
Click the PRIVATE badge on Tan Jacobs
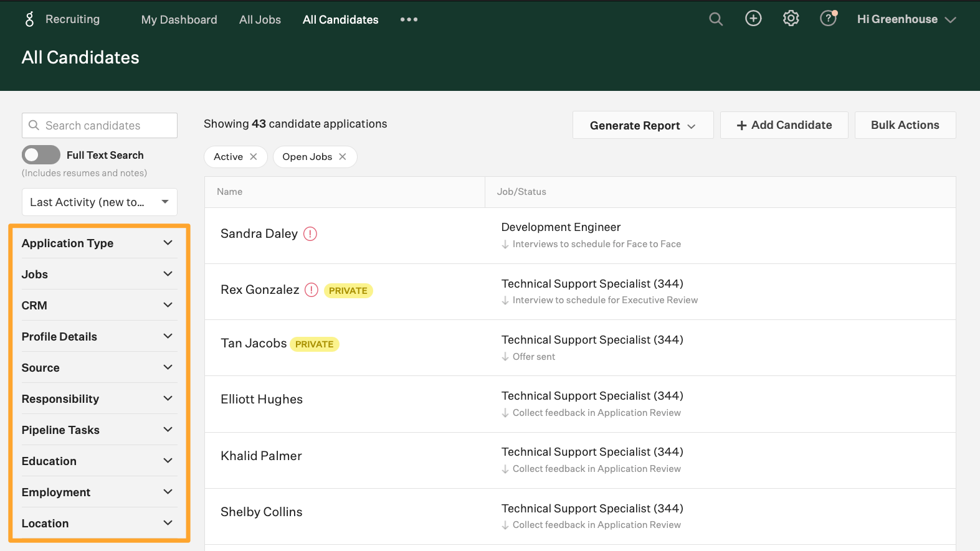[x=315, y=344]
